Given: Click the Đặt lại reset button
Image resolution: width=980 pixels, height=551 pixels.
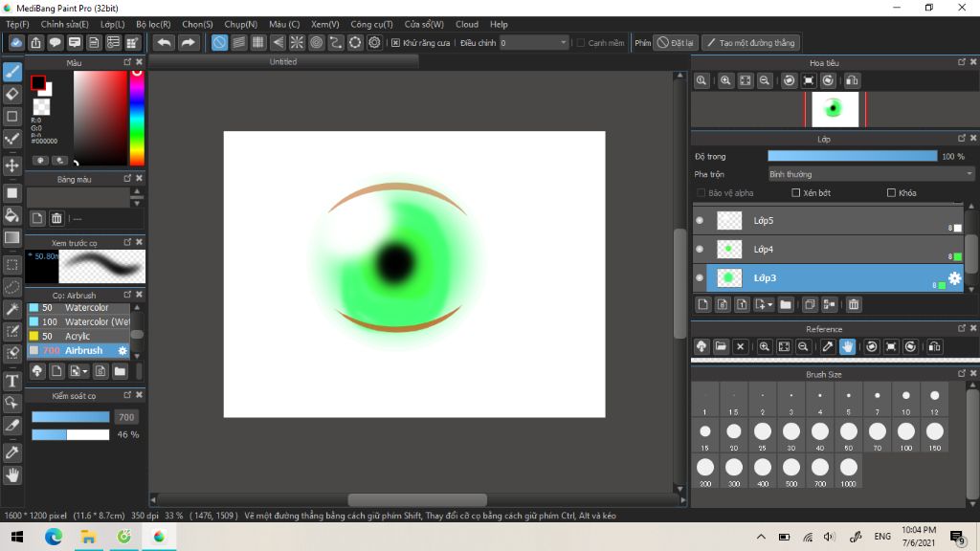Looking at the screenshot, I should tap(675, 42).
